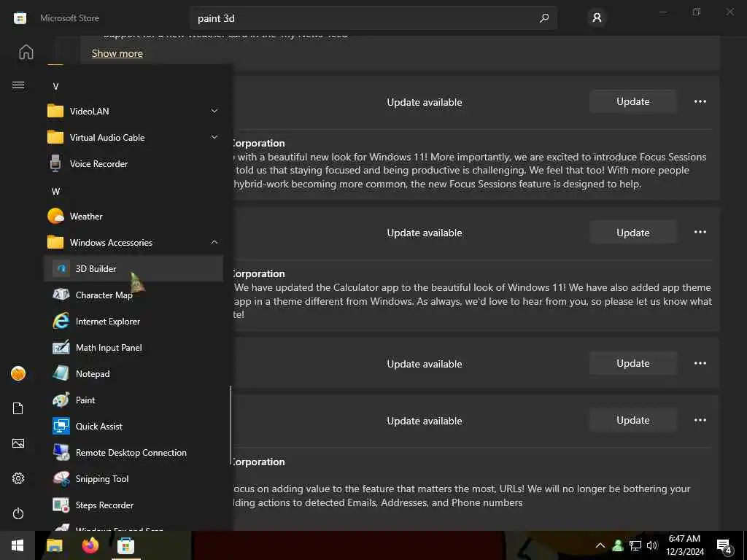Image resolution: width=747 pixels, height=560 pixels.
Task: Open Paint from Windows Accessories
Action: pos(133,400)
